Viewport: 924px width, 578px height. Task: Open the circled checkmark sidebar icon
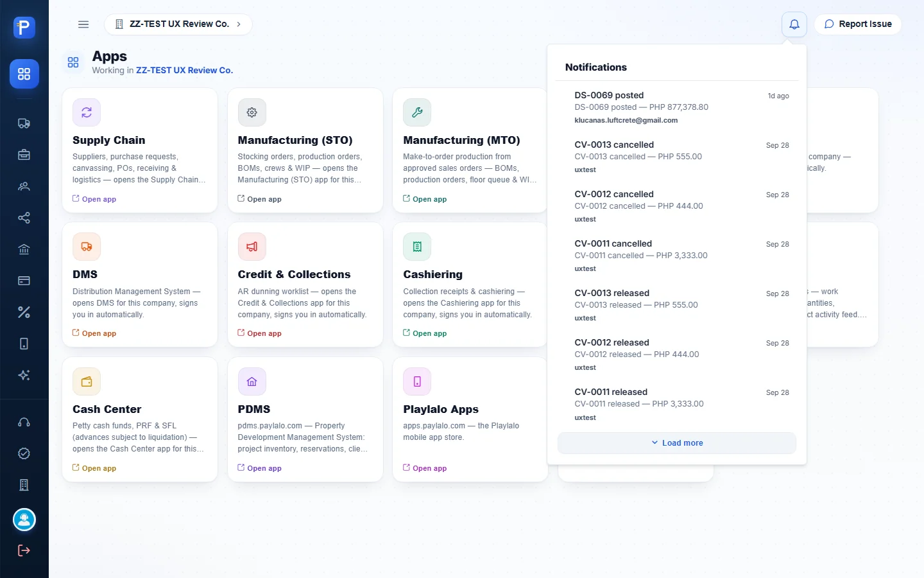24,453
